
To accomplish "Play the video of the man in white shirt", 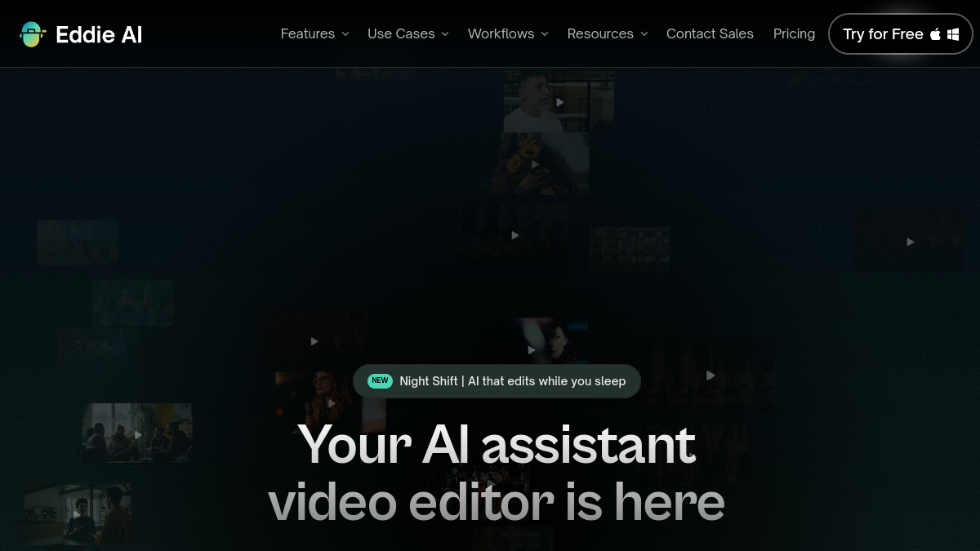I will pos(559,102).
